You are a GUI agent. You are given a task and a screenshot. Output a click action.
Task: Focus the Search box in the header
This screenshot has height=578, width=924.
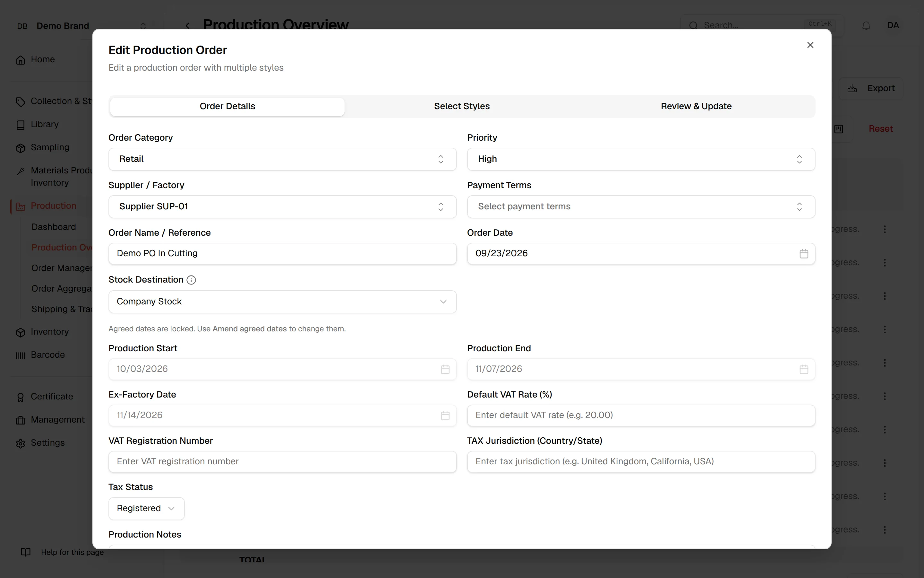click(762, 26)
